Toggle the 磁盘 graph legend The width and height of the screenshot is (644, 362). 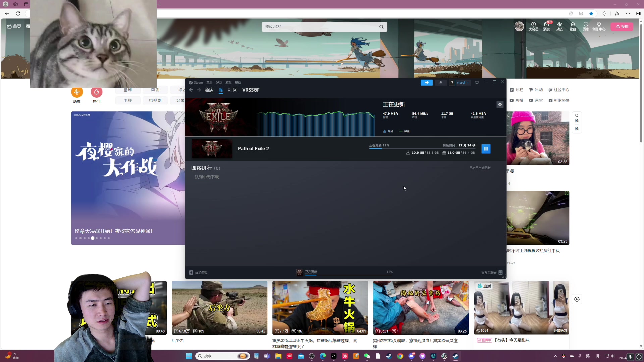(x=405, y=131)
